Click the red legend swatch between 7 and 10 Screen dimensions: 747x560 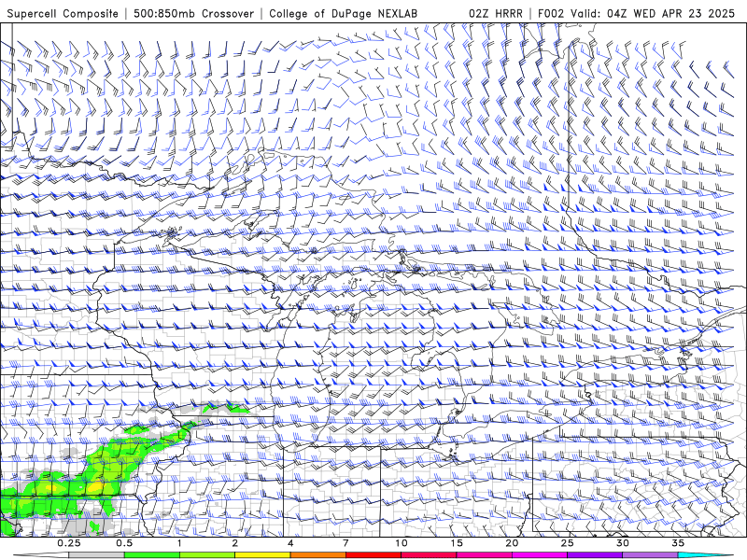click(x=373, y=555)
